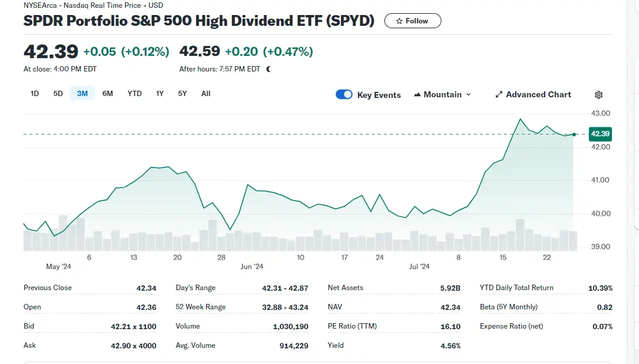
Task: Click the moon icon beside after hours time
Action: [x=268, y=69]
